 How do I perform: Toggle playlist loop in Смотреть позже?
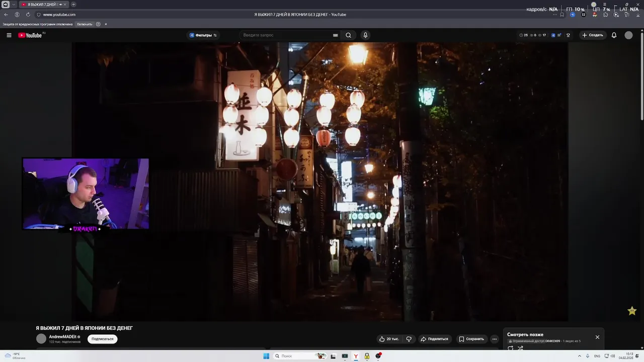pos(510,348)
